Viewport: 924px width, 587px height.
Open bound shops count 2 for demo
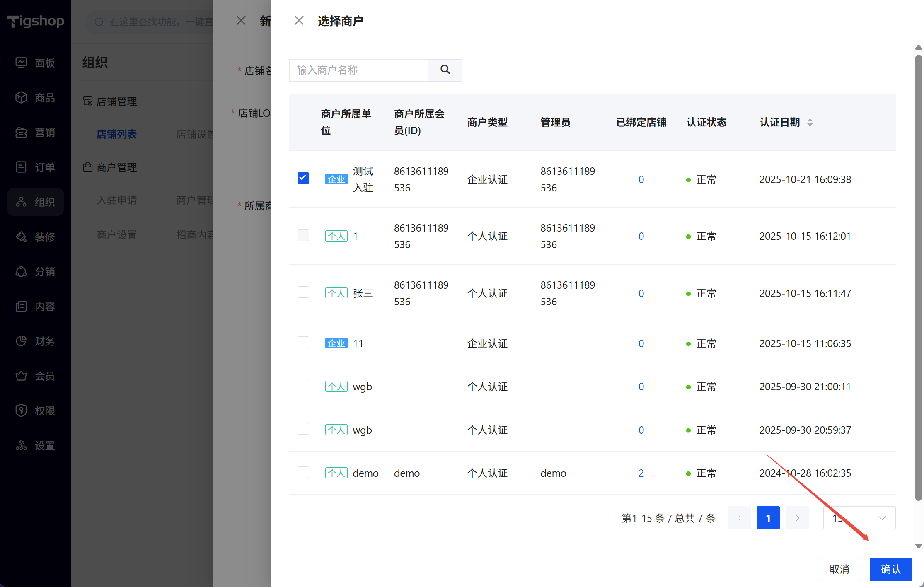tap(641, 473)
